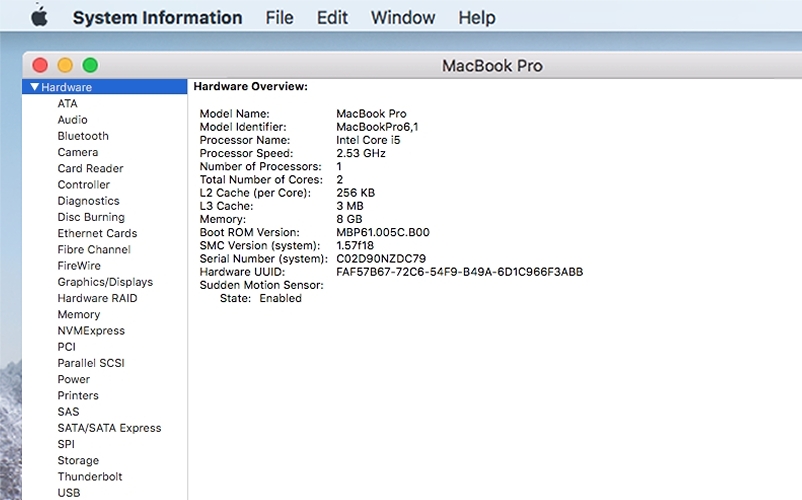Select Memory in the sidebar

pos(79,314)
